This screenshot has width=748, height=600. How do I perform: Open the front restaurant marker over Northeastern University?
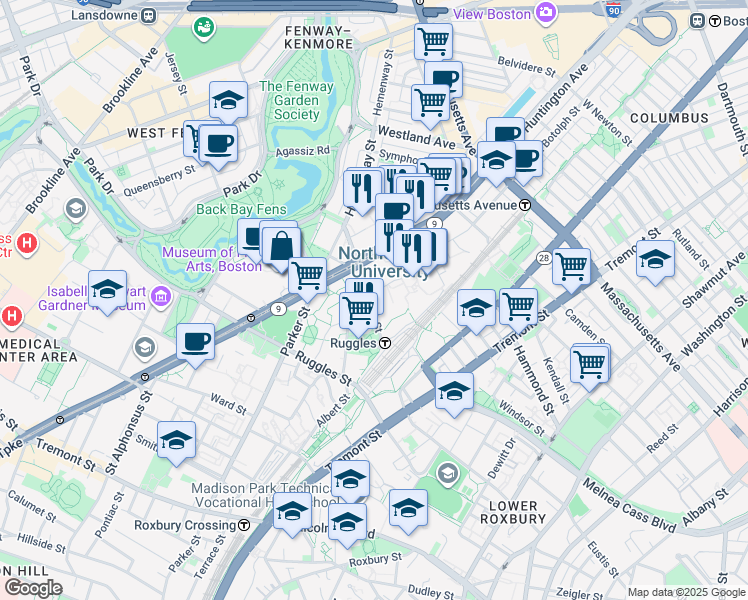click(x=413, y=249)
